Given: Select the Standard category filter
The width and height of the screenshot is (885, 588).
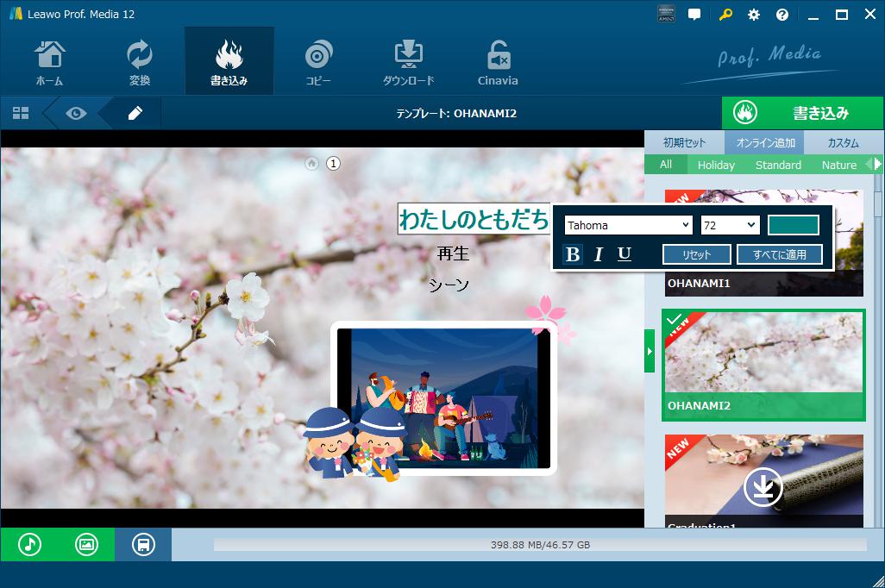Looking at the screenshot, I should tap(778, 165).
